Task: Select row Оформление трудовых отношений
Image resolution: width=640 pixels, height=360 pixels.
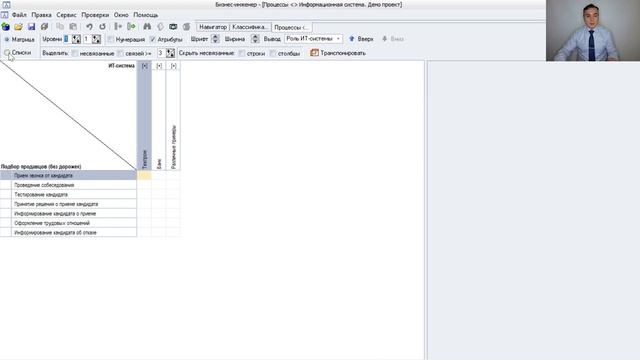Action: click(69, 223)
